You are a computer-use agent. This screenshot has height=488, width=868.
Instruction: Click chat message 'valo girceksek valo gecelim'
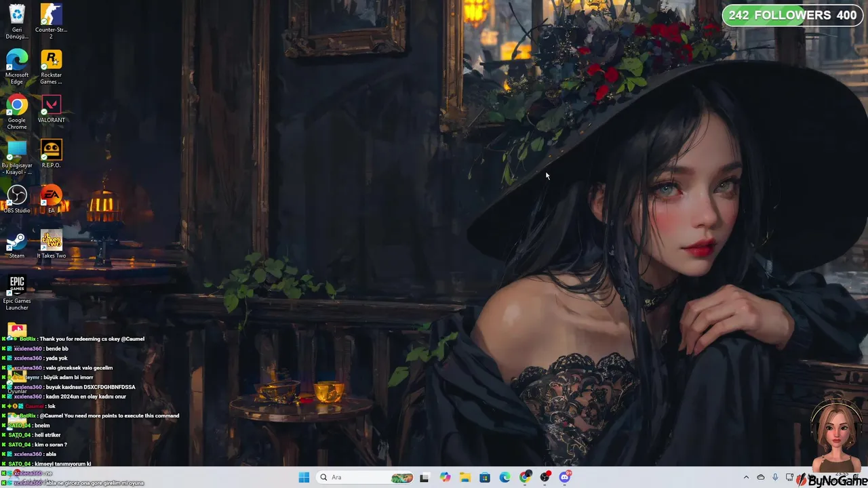click(x=79, y=368)
